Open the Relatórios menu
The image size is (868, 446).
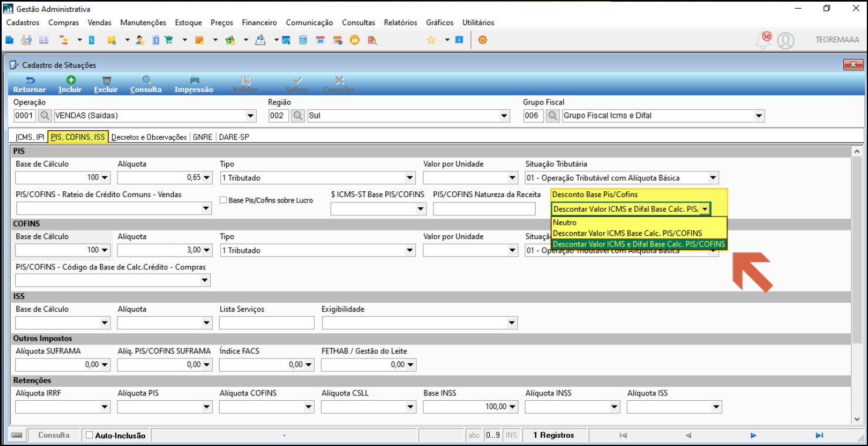coord(401,22)
